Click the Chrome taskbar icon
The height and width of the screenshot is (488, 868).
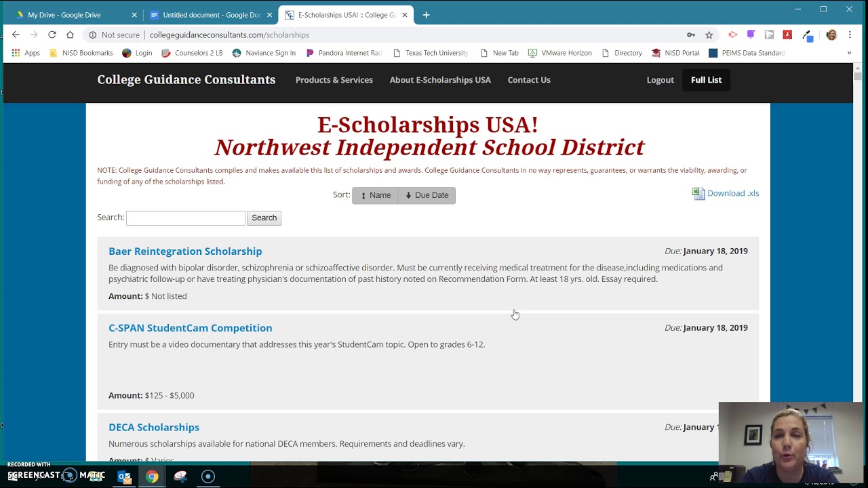152,476
